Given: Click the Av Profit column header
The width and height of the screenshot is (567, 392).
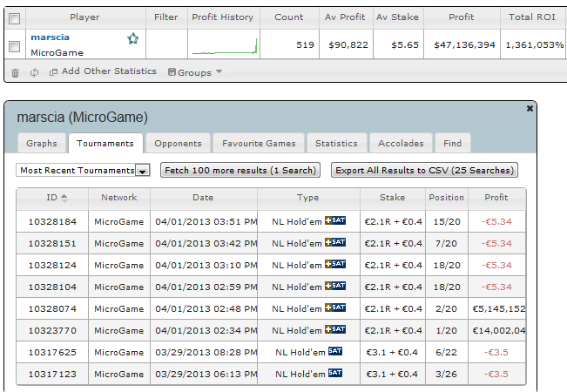Looking at the screenshot, I should tap(345, 17).
